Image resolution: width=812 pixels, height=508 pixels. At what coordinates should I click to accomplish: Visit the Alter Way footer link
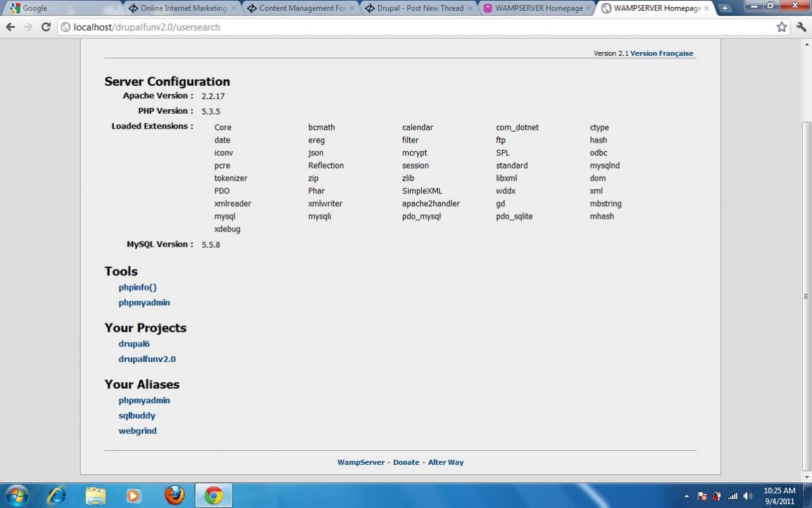point(446,462)
